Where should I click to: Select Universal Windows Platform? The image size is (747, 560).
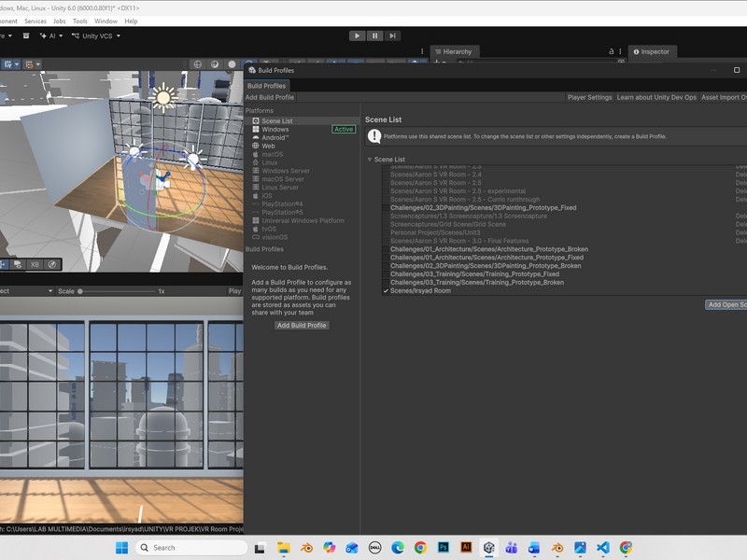[x=302, y=220]
